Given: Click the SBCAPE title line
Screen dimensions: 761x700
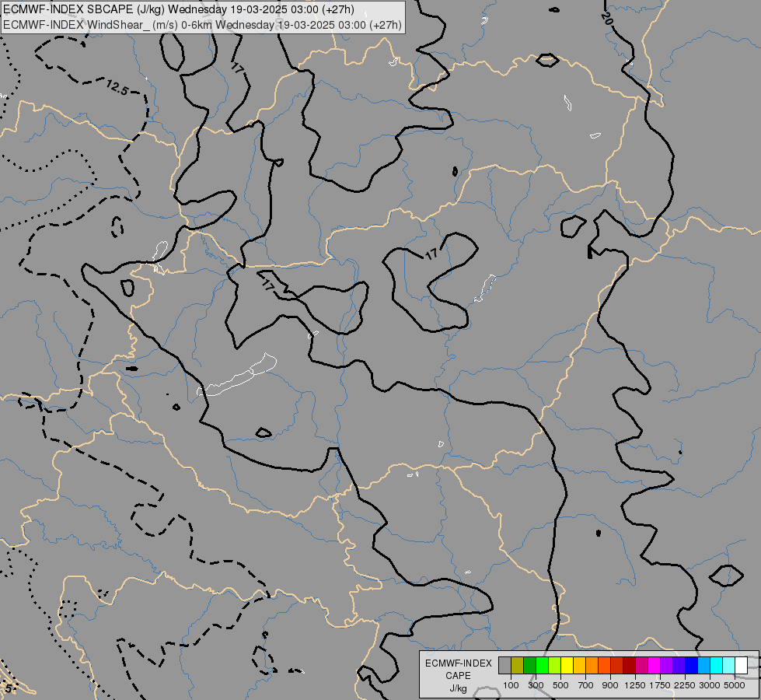Looking at the screenshot, I should click(x=179, y=9).
